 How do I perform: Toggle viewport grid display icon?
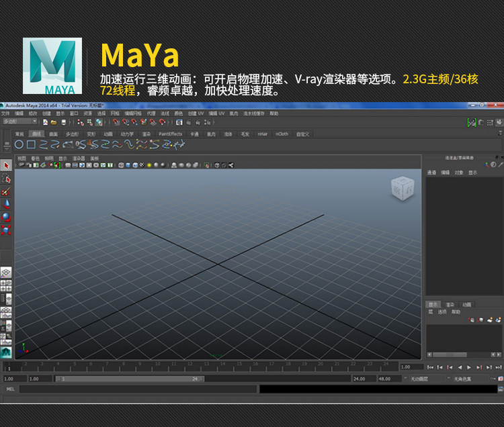tap(68, 165)
